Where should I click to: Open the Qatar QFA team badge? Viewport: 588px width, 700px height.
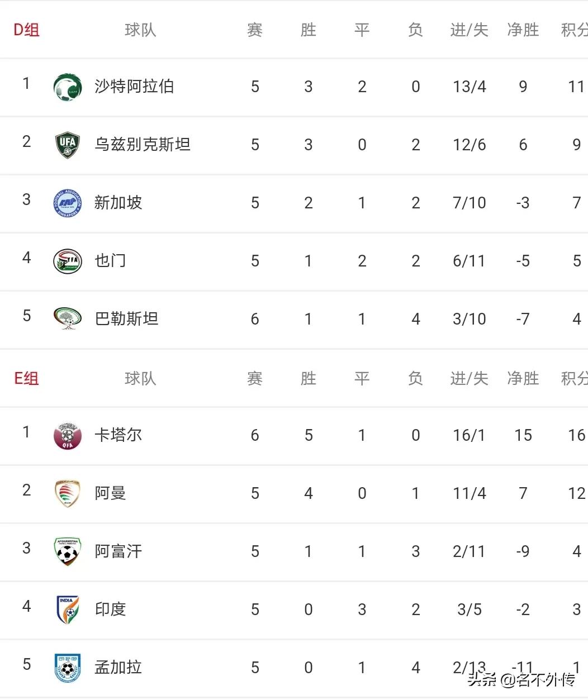(x=68, y=435)
